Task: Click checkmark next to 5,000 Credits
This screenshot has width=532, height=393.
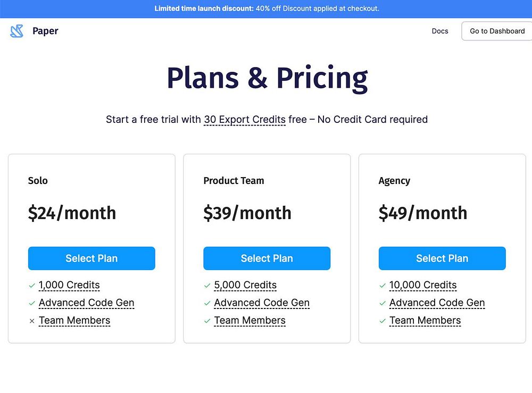Action: click(x=207, y=286)
